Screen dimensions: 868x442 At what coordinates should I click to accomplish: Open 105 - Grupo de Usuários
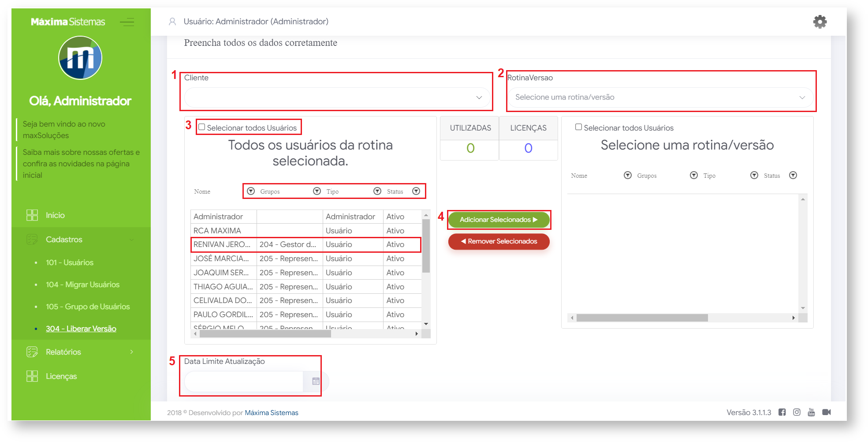(x=88, y=307)
